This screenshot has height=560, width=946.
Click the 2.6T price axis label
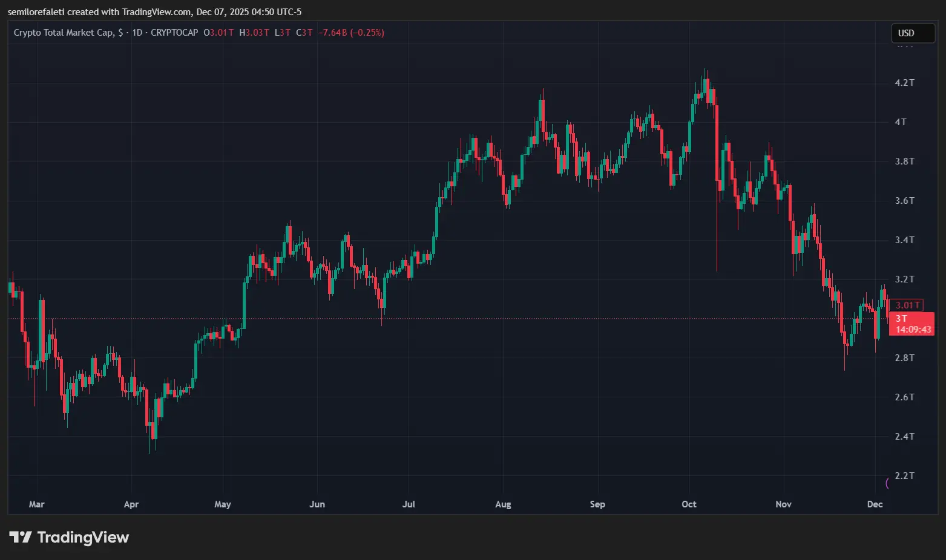coord(904,397)
